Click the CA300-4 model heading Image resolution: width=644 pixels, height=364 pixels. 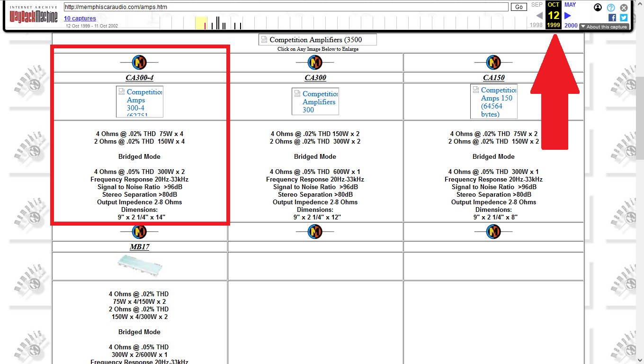tap(140, 78)
